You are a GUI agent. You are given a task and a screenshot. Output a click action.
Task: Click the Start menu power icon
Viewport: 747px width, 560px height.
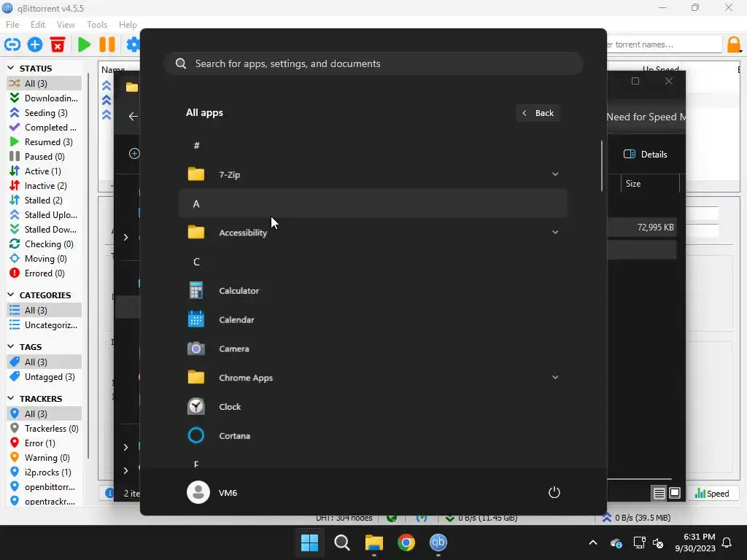tap(554, 492)
